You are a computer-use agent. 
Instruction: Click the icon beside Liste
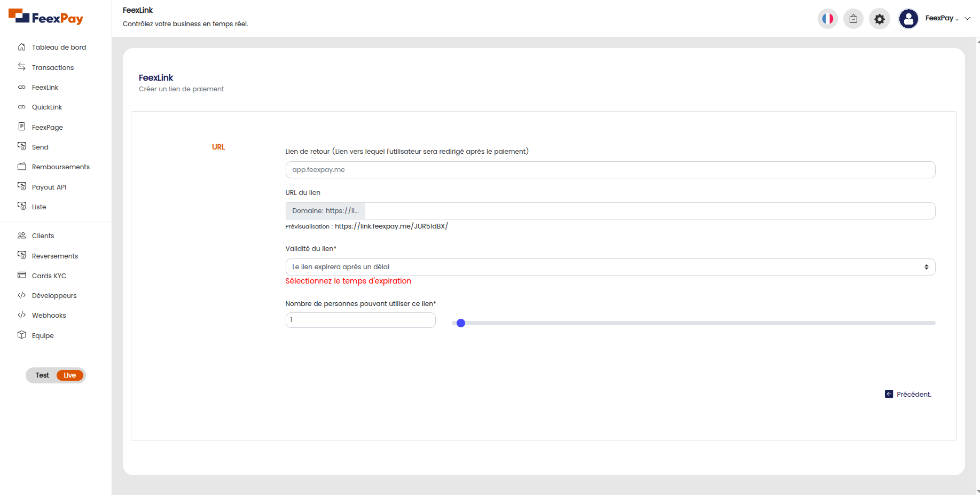tap(22, 206)
